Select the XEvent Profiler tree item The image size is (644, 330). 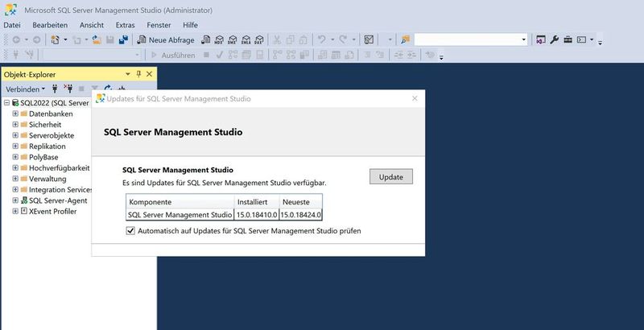click(x=52, y=212)
